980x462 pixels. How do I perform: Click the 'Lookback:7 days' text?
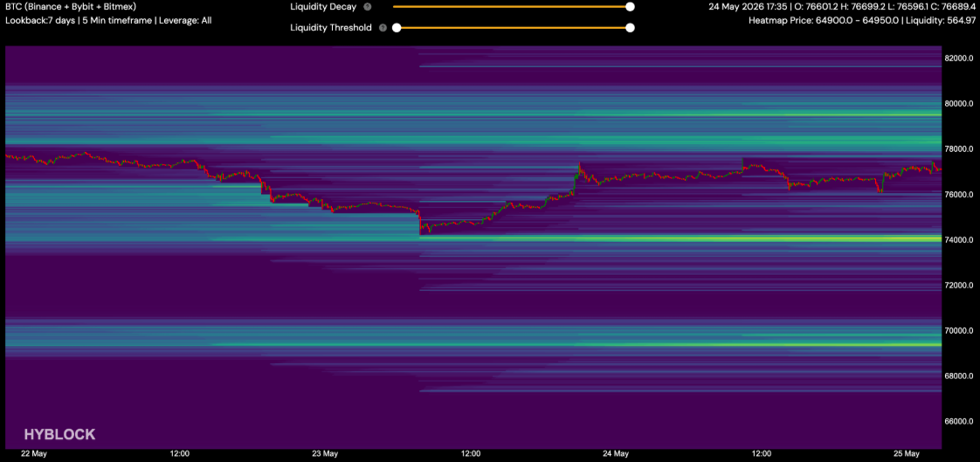(x=40, y=20)
